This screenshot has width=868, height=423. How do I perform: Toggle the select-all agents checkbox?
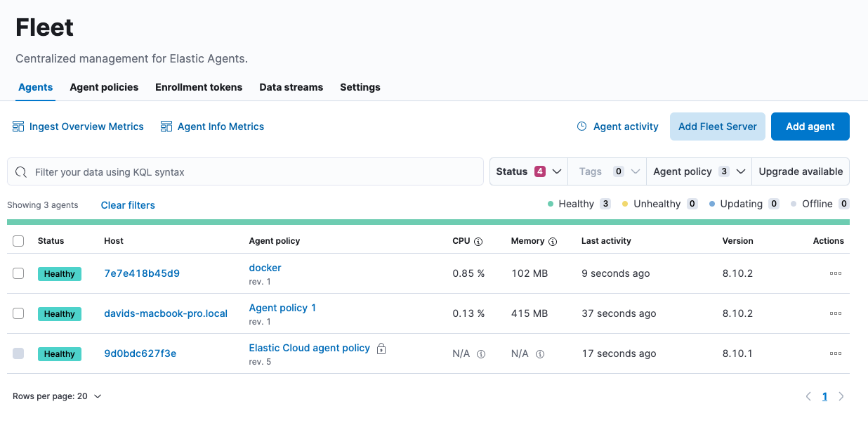pos(18,241)
